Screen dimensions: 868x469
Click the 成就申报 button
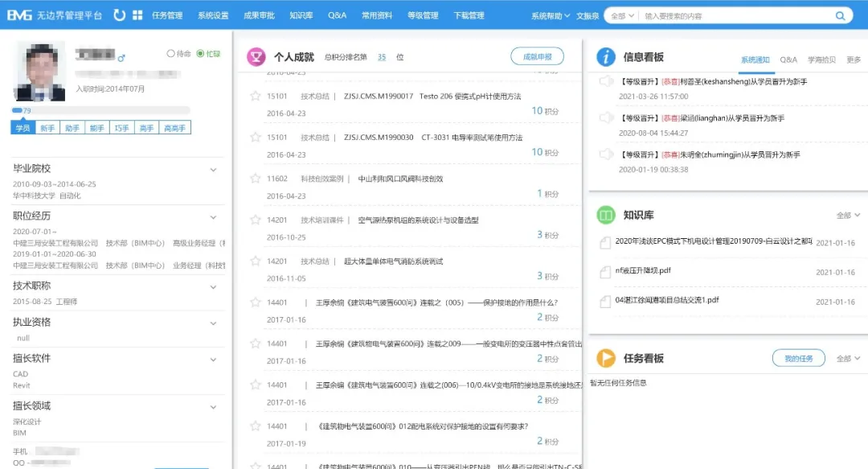tap(537, 56)
